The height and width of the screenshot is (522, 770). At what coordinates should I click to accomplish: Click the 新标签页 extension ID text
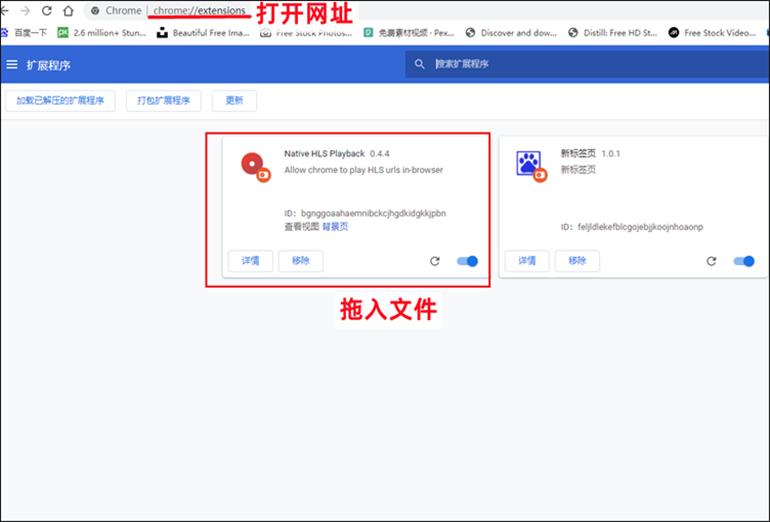coord(632,227)
